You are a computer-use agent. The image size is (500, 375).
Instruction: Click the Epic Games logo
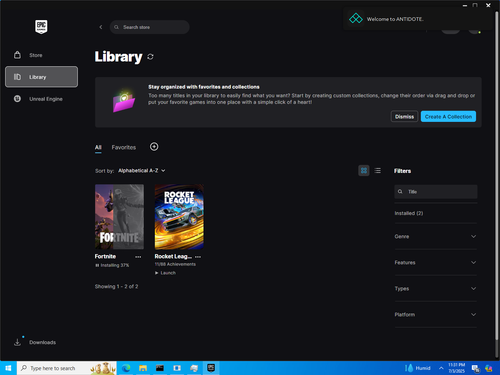pos(41,27)
